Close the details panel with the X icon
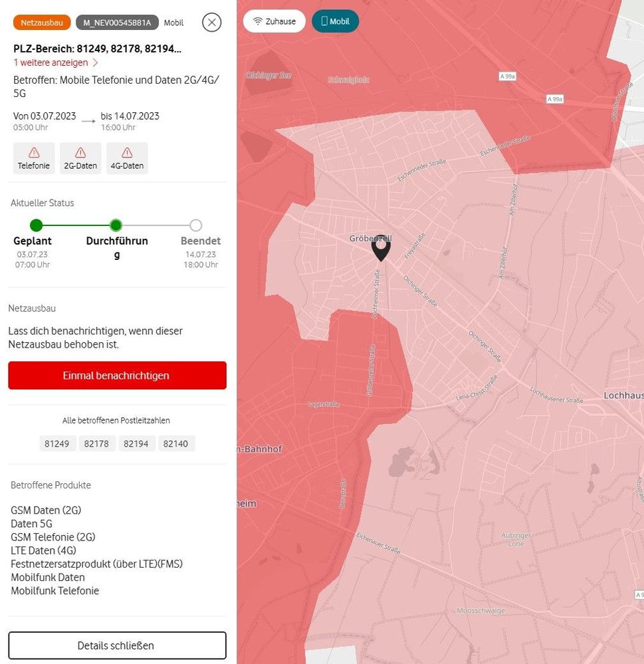 point(212,23)
